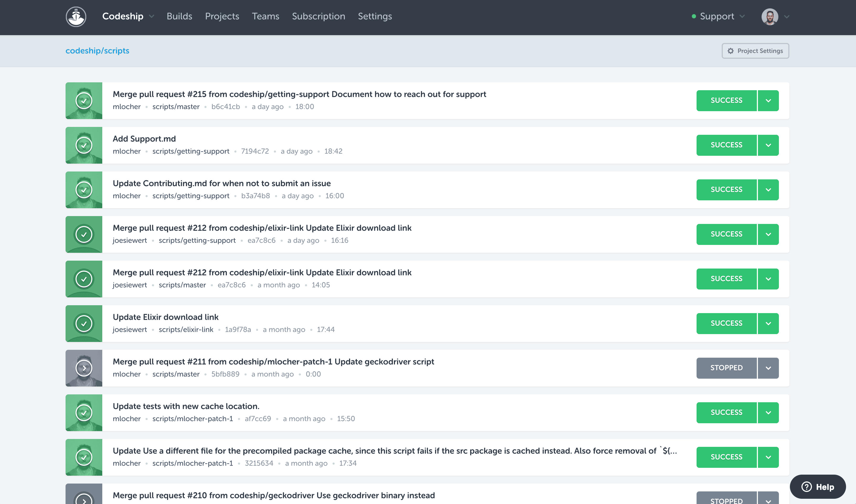
Task: Open the user account dropdown chevron
Action: 787,16
